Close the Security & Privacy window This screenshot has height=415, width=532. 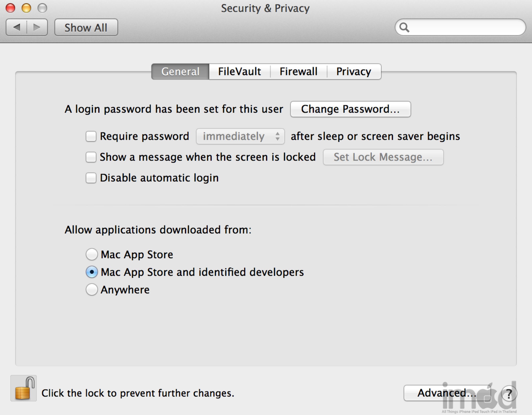10,8
